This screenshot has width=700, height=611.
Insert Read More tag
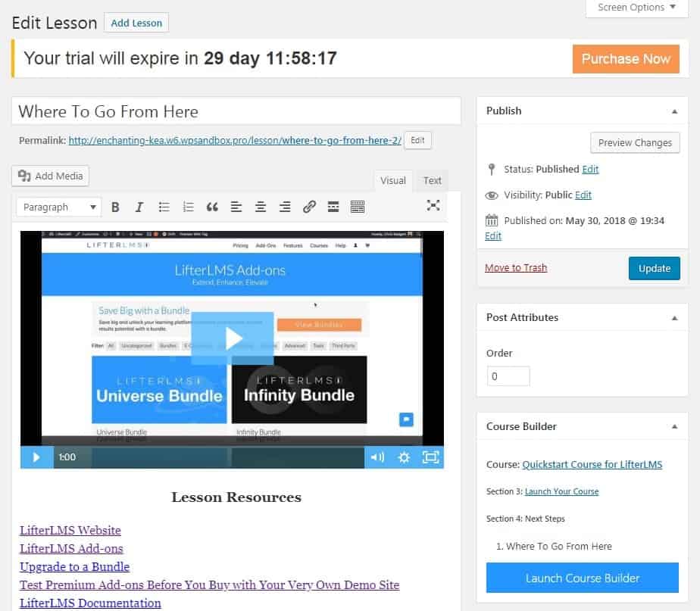click(x=333, y=207)
